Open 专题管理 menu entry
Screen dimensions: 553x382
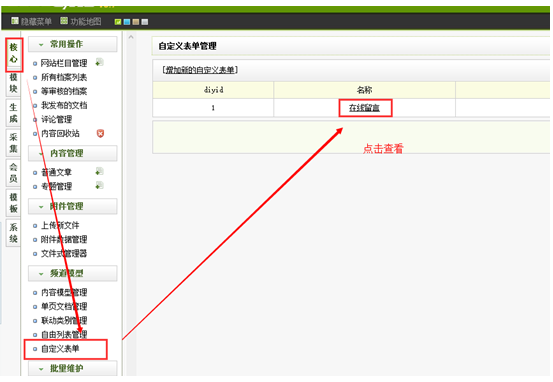[x=56, y=186]
